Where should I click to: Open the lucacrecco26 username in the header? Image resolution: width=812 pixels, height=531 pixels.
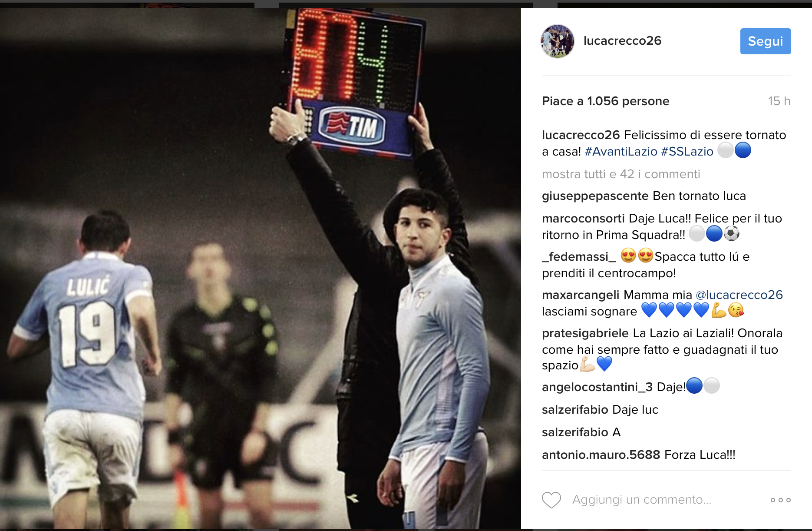point(622,41)
